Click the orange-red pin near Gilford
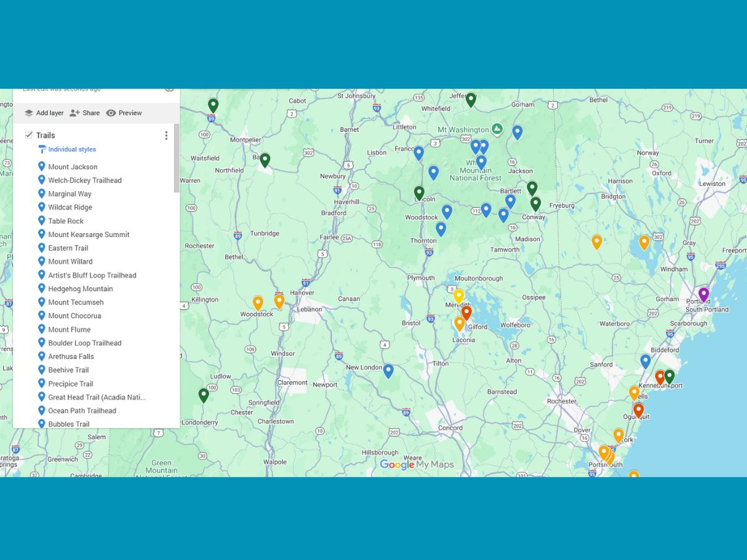 coord(466,312)
